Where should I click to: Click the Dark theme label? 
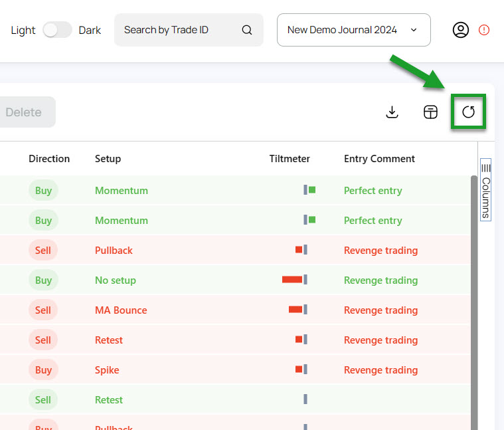pyautogui.click(x=90, y=30)
